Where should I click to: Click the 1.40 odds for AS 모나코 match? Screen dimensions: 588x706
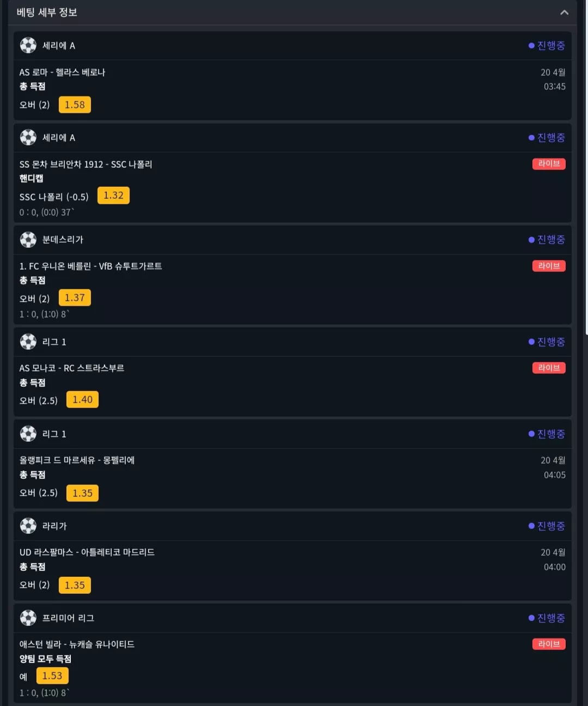82,399
